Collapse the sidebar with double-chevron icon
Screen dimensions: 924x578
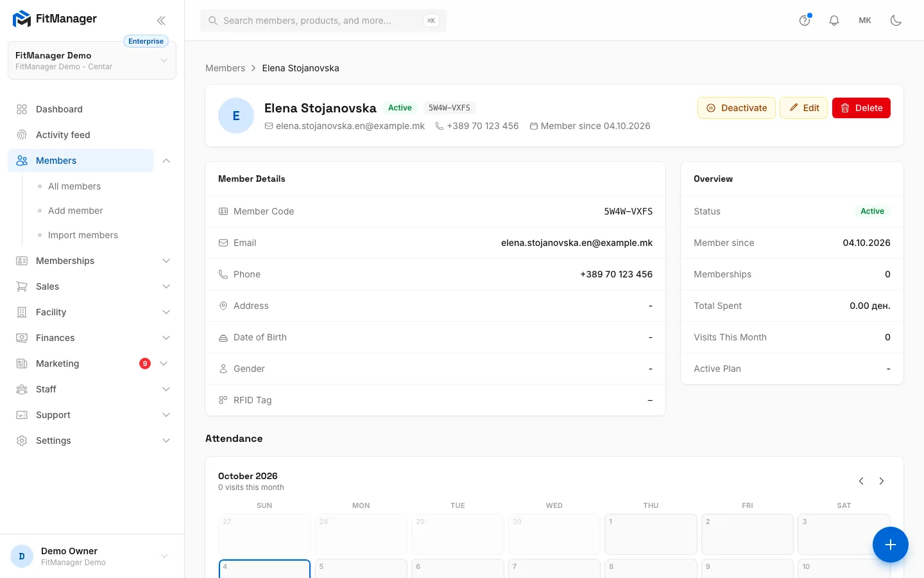tap(161, 21)
